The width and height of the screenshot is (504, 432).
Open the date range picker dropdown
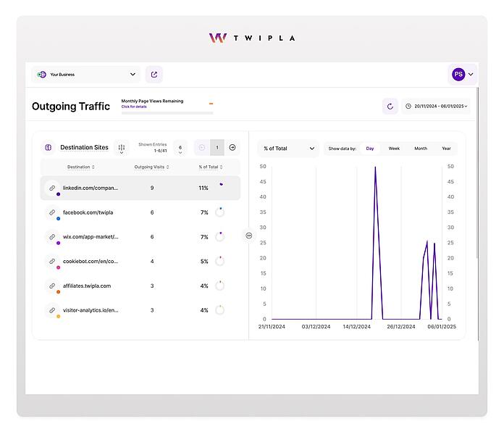(436, 106)
